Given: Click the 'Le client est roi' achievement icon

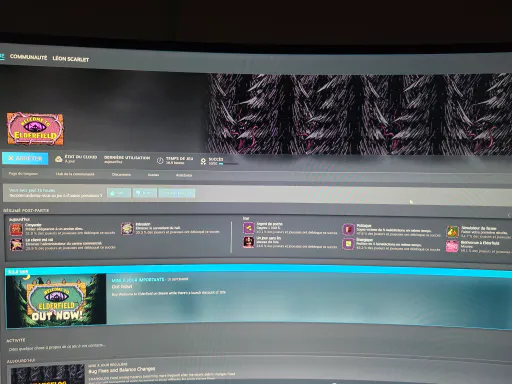Looking at the screenshot, I should pyautogui.click(x=16, y=244).
